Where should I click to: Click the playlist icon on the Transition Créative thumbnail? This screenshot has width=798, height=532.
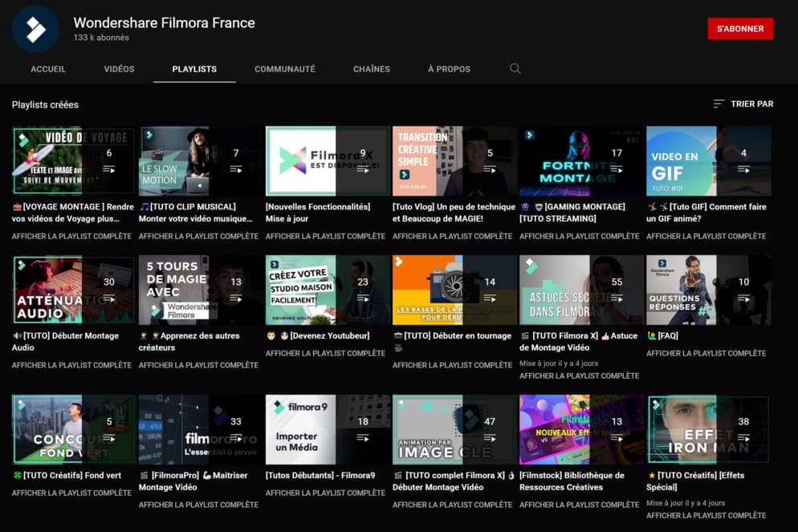pyautogui.click(x=490, y=169)
